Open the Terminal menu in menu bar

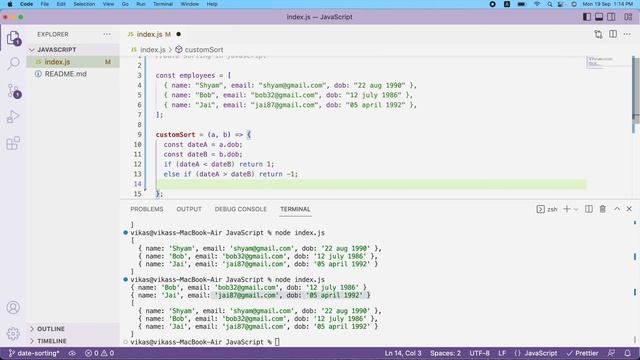coord(163,4)
